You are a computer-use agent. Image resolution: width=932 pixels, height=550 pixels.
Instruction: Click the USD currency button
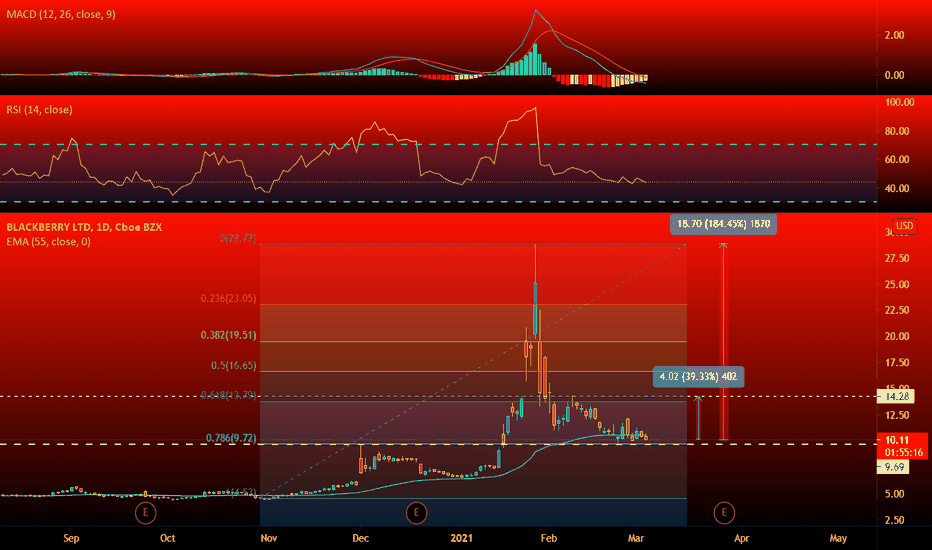tap(904, 226)
